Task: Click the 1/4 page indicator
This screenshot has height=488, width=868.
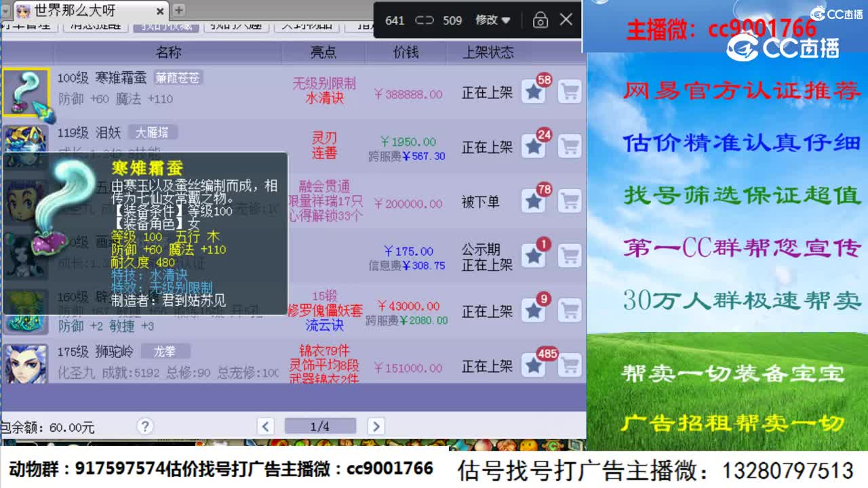Action: (x=320, y=426)
